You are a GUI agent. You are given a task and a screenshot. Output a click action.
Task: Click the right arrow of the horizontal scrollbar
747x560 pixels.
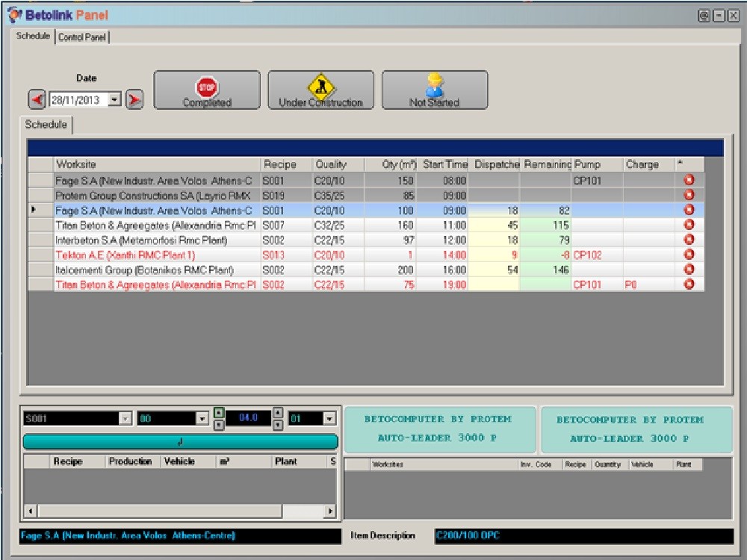(329, 511)
